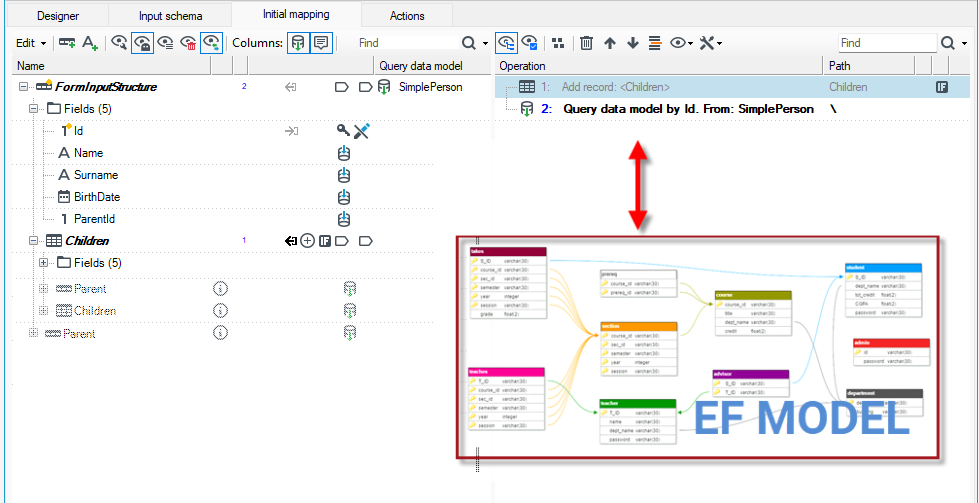The height and width of the screenshot is (503, 979).
Task: Select operation 1: Add record <Children>
Action: [x=733, y=87]
